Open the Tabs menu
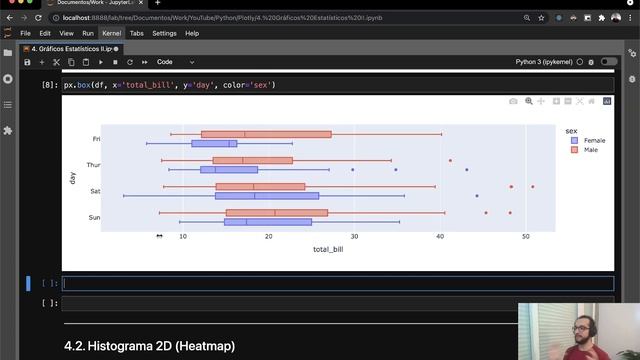 pos(136,33)
